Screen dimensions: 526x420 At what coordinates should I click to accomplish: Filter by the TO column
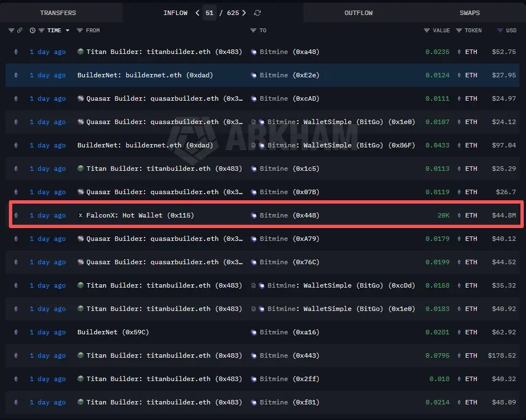254,31
